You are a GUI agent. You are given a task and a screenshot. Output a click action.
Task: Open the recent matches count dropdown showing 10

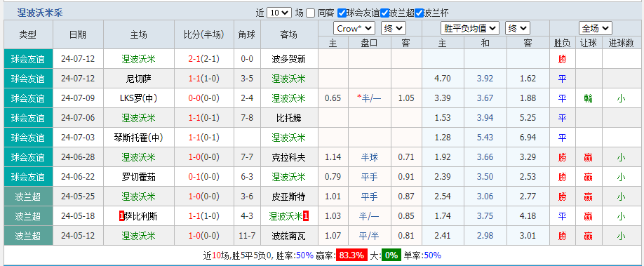coord(279,13)
